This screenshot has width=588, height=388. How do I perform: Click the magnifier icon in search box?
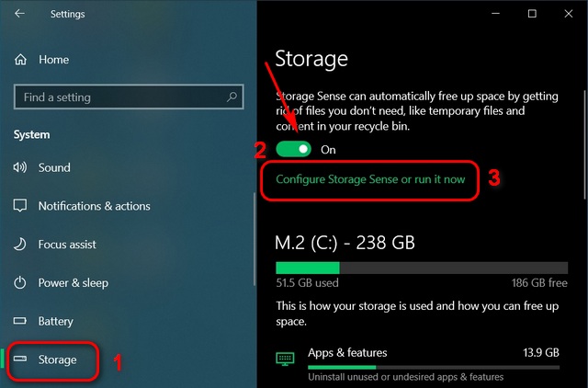click(232, 97)
